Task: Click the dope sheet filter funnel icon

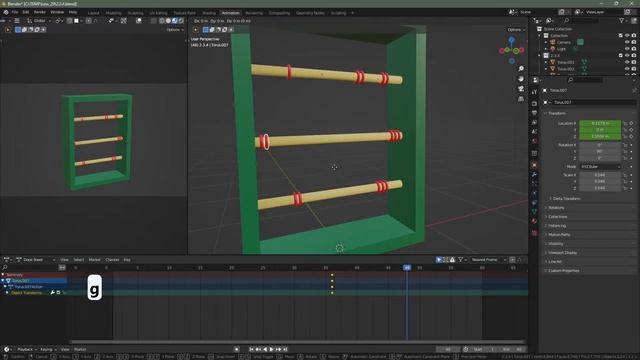Action: click(x=460, y=260)
